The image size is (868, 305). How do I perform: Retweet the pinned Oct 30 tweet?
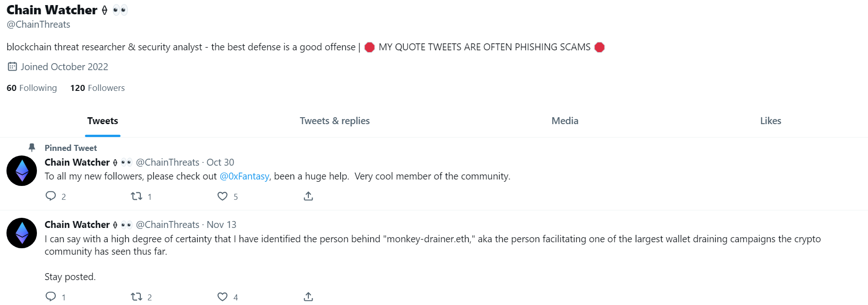coord(137,196)
